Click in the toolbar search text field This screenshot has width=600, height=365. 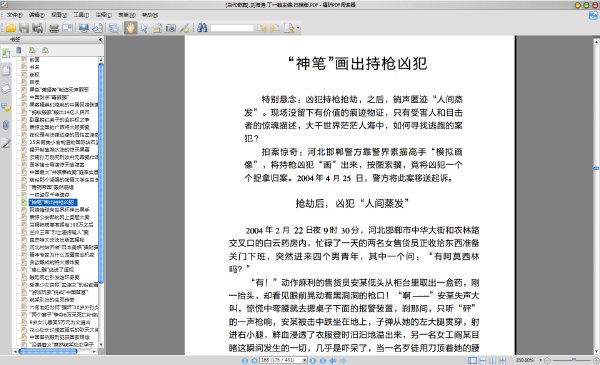pyautogui.click(x=232, y=28)
